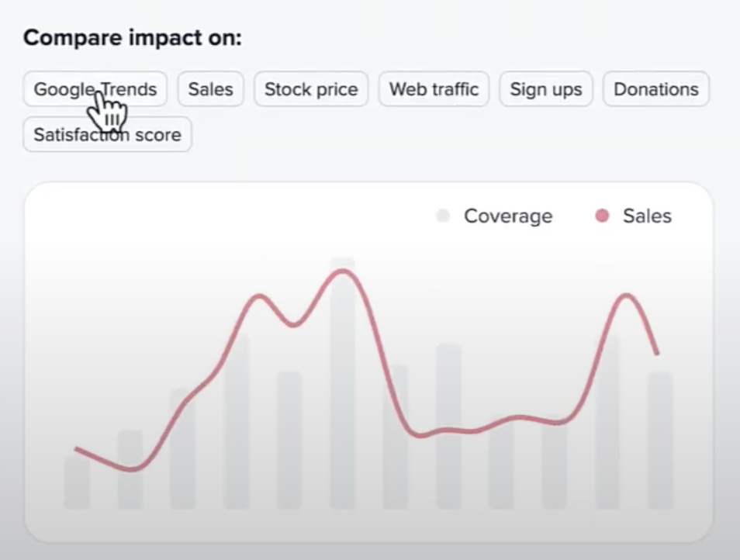The image size is (740, 560).
Task: Select the Satisfaction score chip
Action: (x=107, y=135)
